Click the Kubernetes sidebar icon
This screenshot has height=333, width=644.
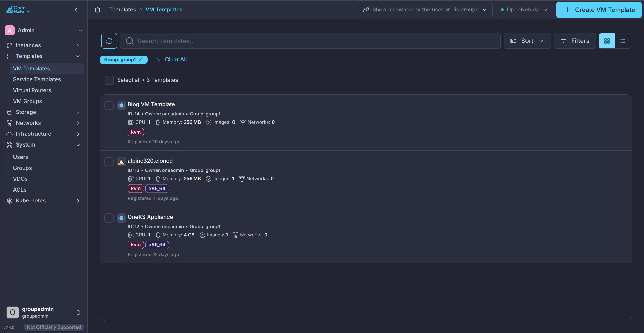10,201
